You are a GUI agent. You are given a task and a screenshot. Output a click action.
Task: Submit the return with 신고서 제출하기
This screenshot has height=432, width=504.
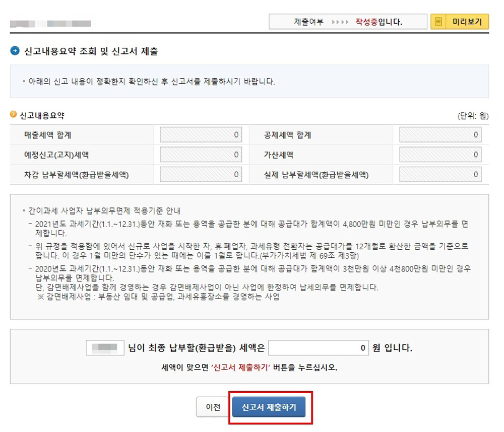tap(269, 407)
